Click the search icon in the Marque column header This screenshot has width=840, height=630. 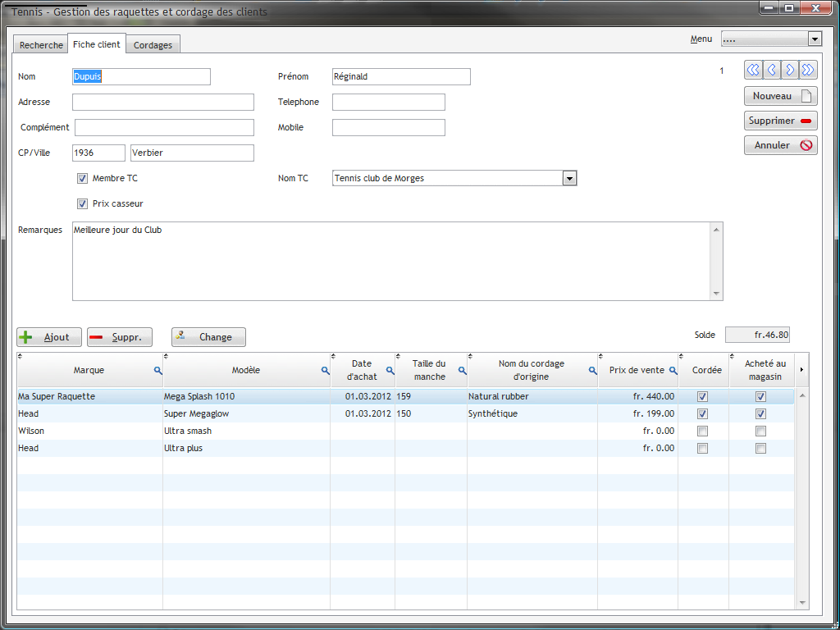pos(158,370)
